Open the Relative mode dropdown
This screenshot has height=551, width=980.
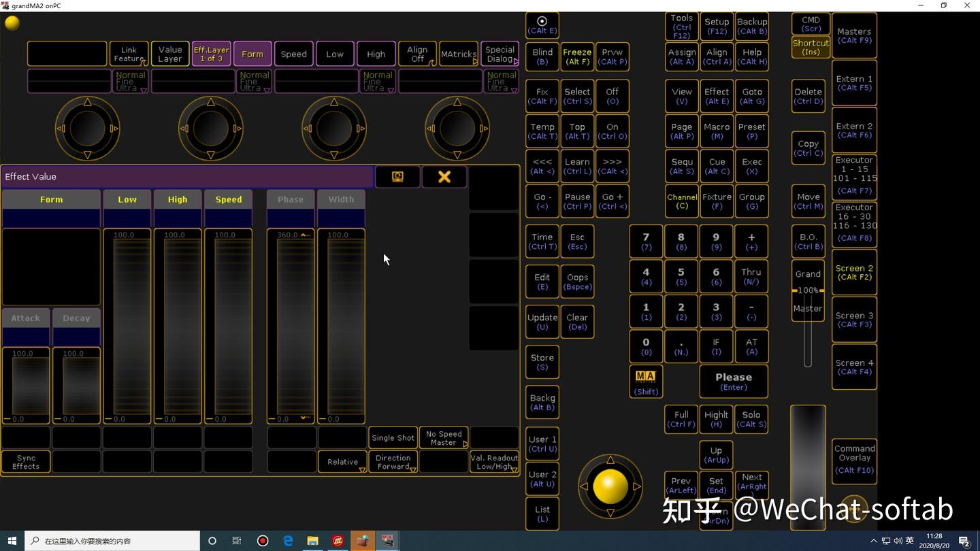(x=342, y=462)
